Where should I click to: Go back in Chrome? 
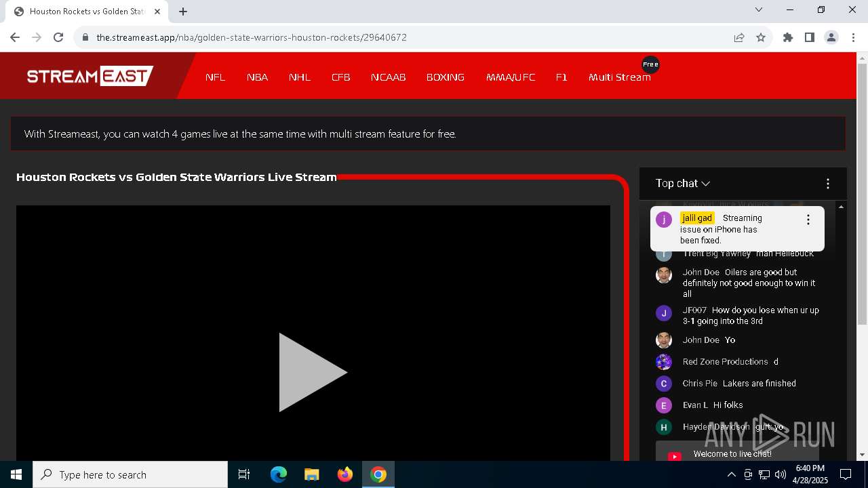(x=15, y=37)
